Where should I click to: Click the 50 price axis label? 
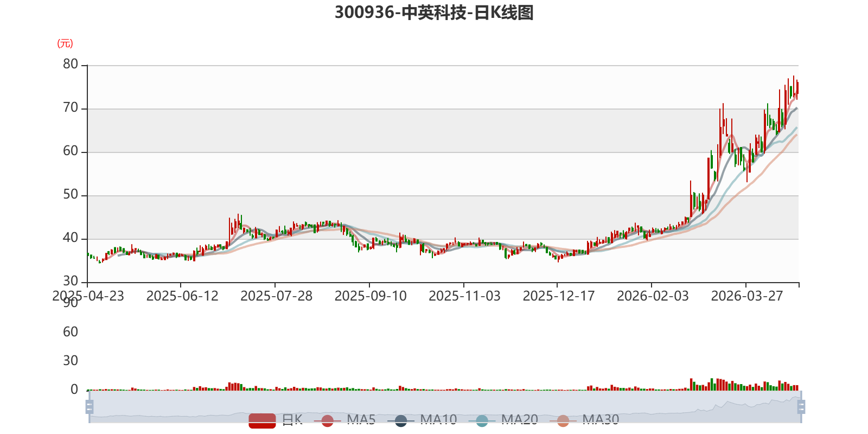coord(71,194)
